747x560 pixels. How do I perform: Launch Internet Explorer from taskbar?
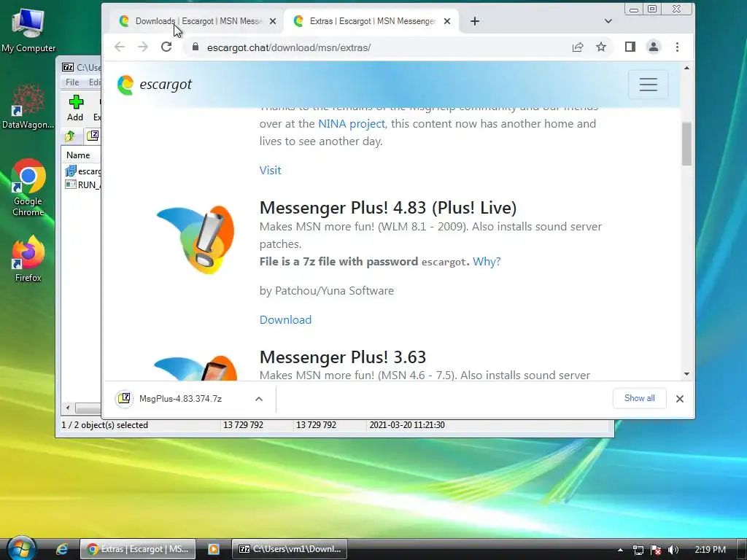point(62,549)
